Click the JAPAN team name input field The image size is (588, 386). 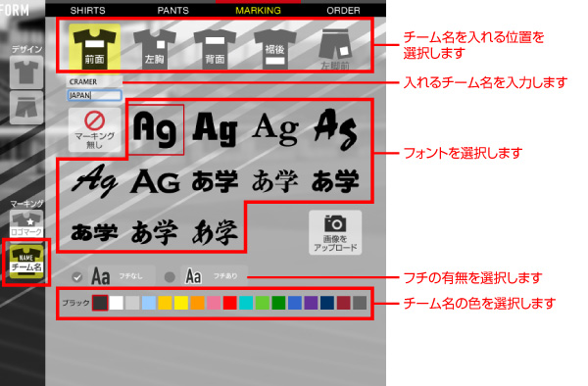click(94, 95)
